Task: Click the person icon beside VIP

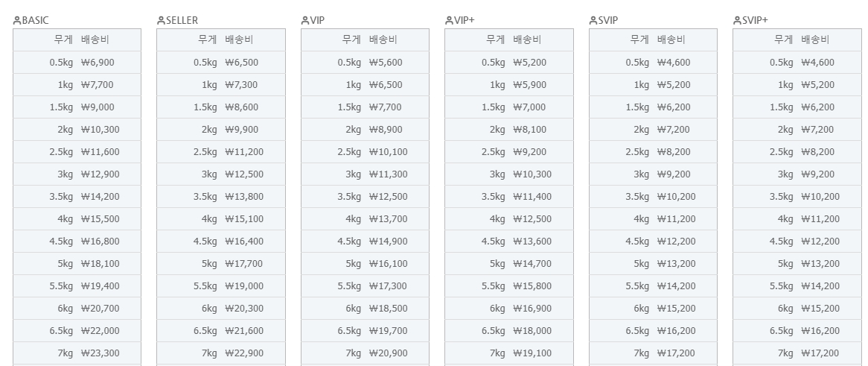Action: pyautogui.click(x=305, y=21)
